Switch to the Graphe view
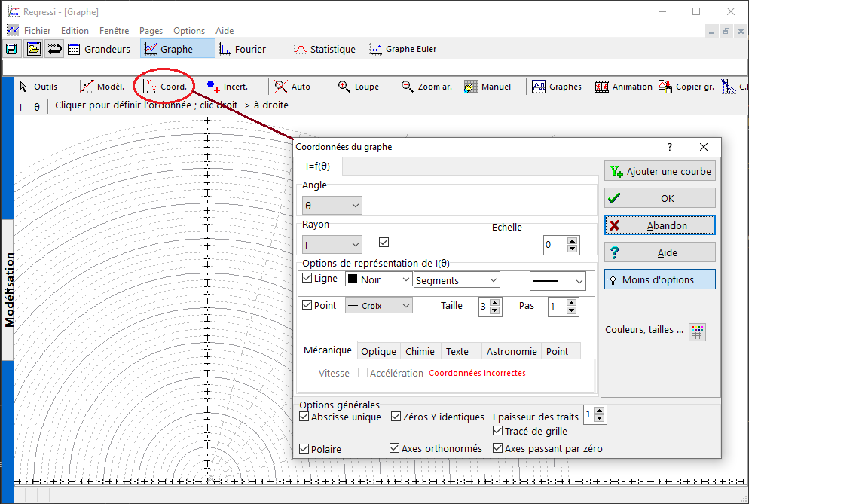Screen dimensions: 868x504 (x=177, y=49)
